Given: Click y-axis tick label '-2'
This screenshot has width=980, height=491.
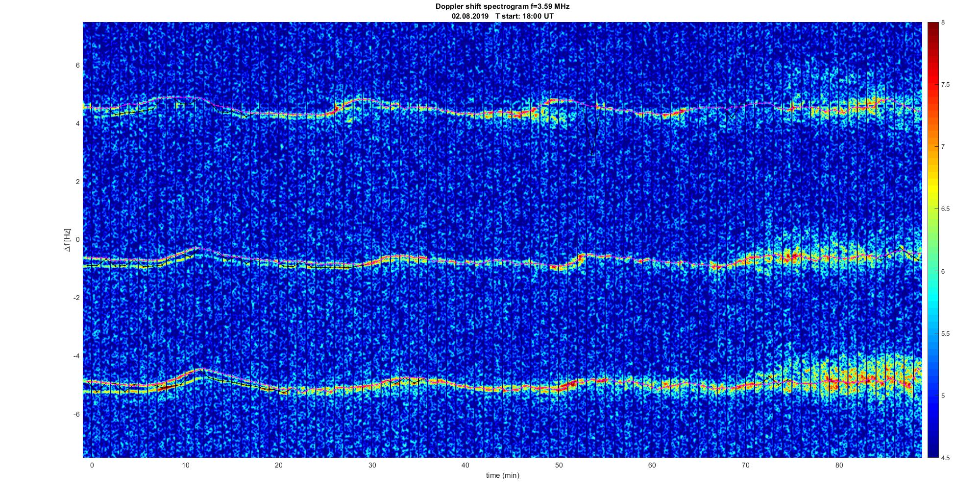Looking at the screenshot, I should (77, 298).
